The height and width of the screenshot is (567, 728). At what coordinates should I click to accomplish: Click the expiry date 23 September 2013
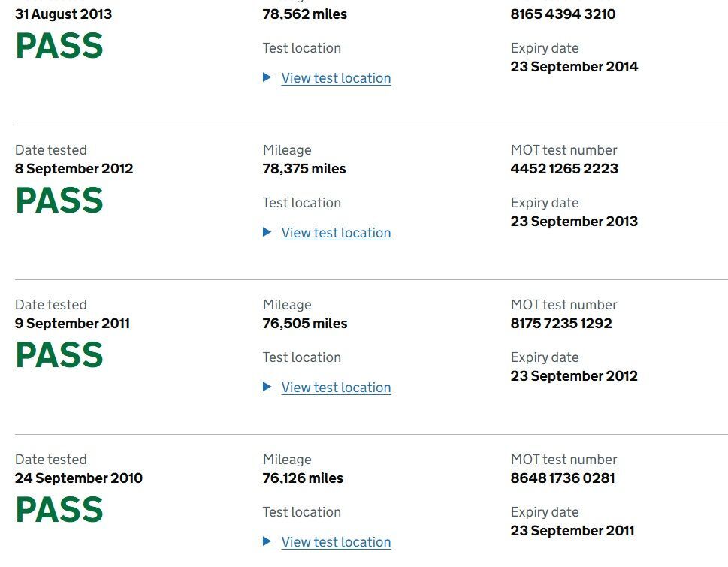[x=574, y=222]
